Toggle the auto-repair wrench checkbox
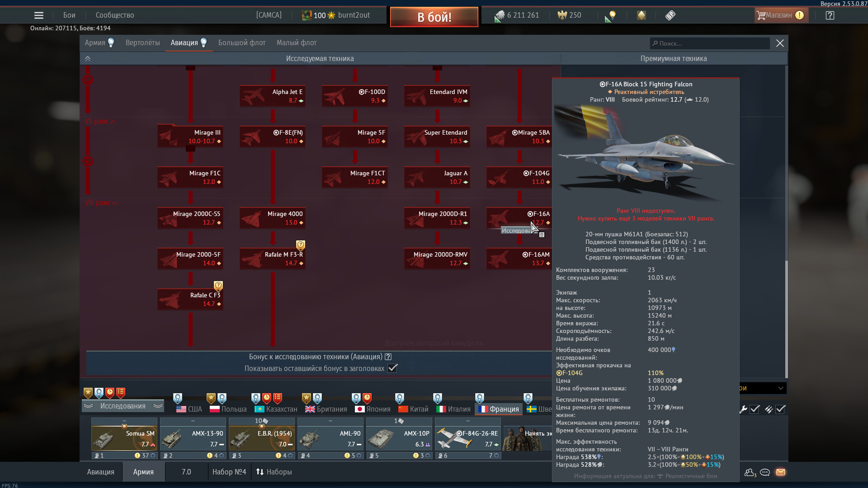868x488 pixels. pos(755,409)
